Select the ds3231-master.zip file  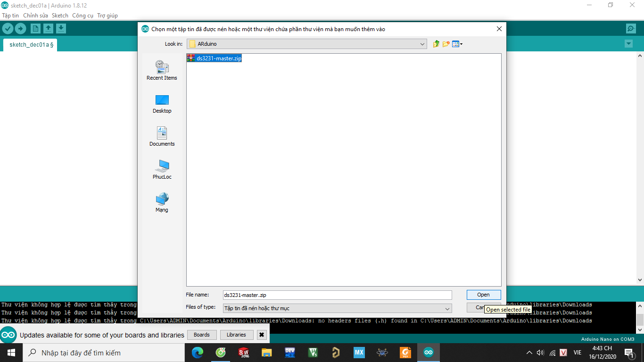[214, 58]
